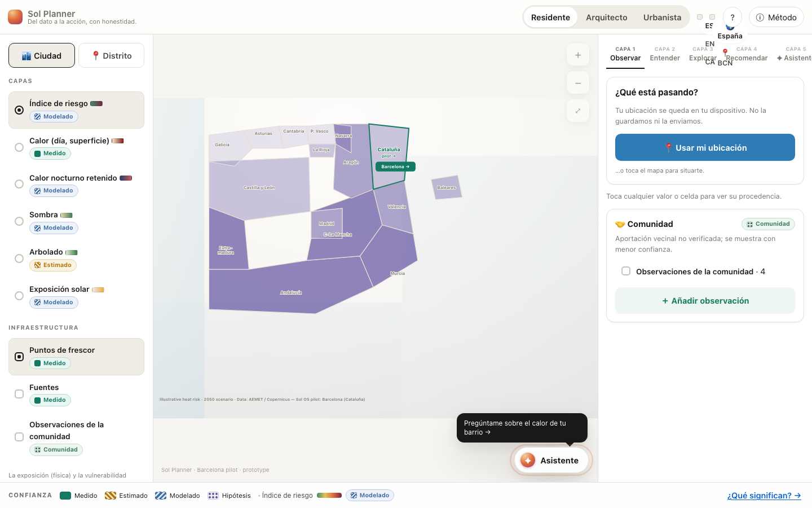This screenshot has height=508, width=812.
Task: Click the Comunidad badge in the left sidebar
Action: pyautogui.click(x=56, y=450)
